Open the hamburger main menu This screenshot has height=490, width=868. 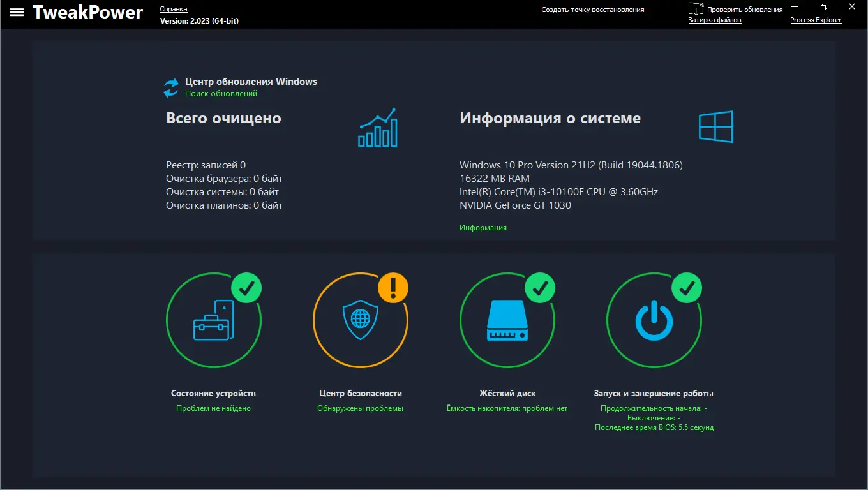pos(17,12)
